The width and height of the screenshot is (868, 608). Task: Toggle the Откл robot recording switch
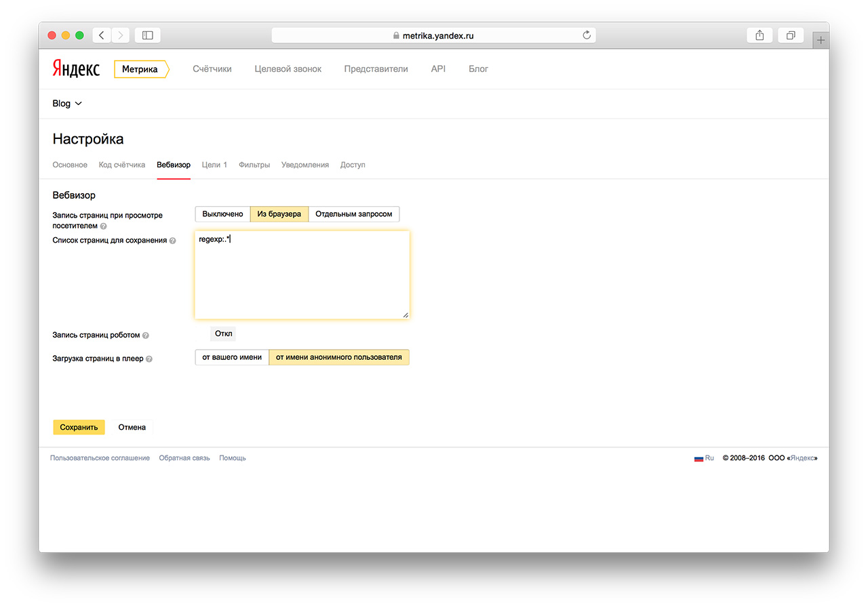[x=223, y=333]
